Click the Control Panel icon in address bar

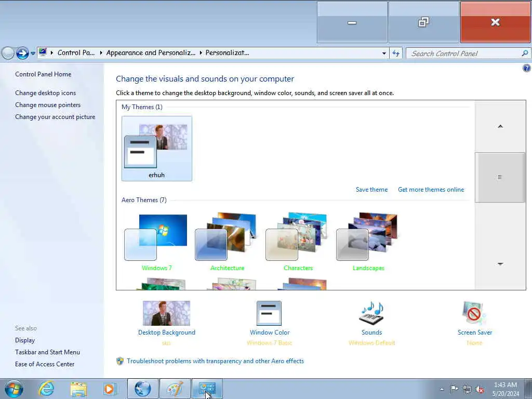[43, 52]
